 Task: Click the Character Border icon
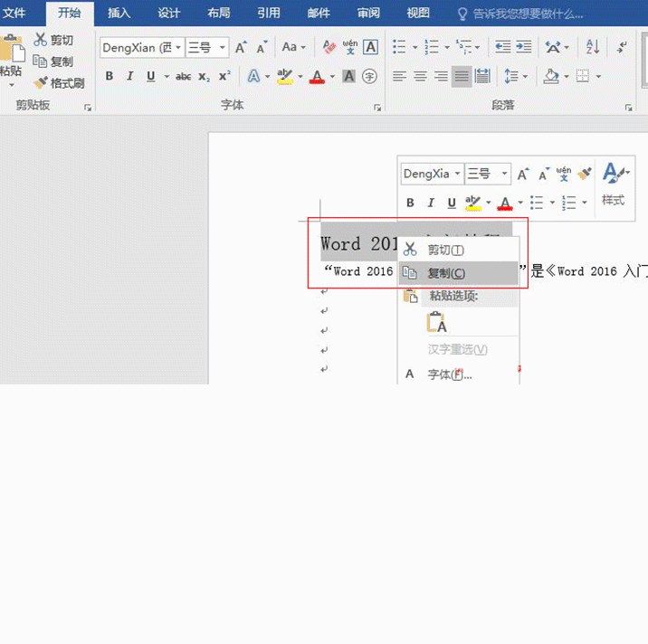click(x=371, y=47)
